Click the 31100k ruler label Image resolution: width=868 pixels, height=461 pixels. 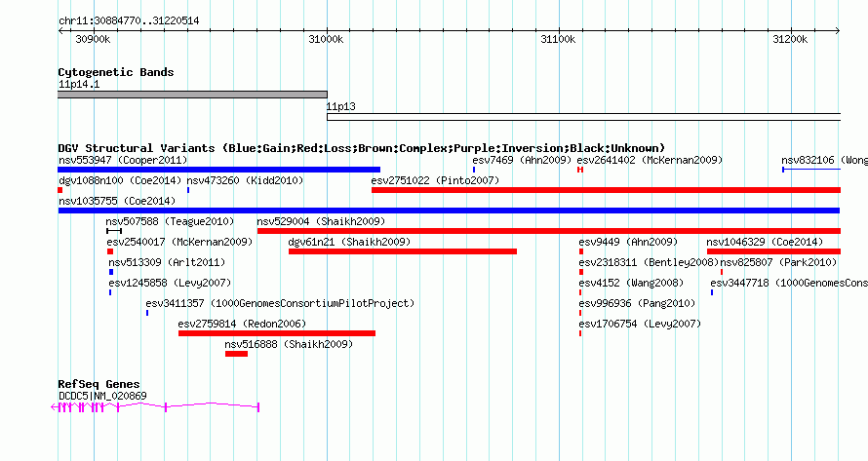click(558, 39)
